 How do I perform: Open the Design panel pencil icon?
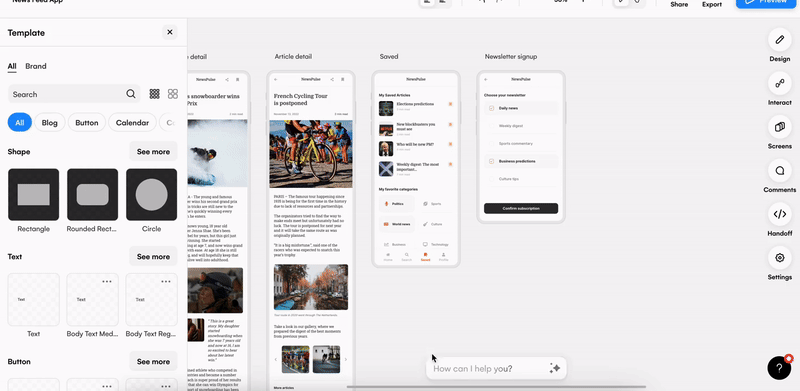point(780,39)
